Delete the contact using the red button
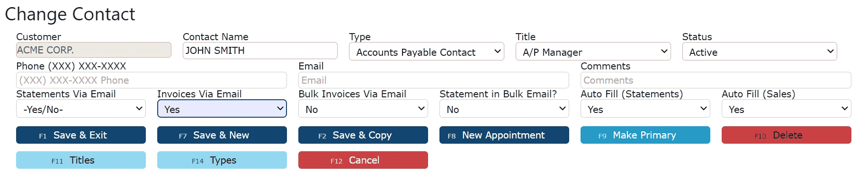The width and height of the screenshot is (868, 173). (x=787, y=135)
